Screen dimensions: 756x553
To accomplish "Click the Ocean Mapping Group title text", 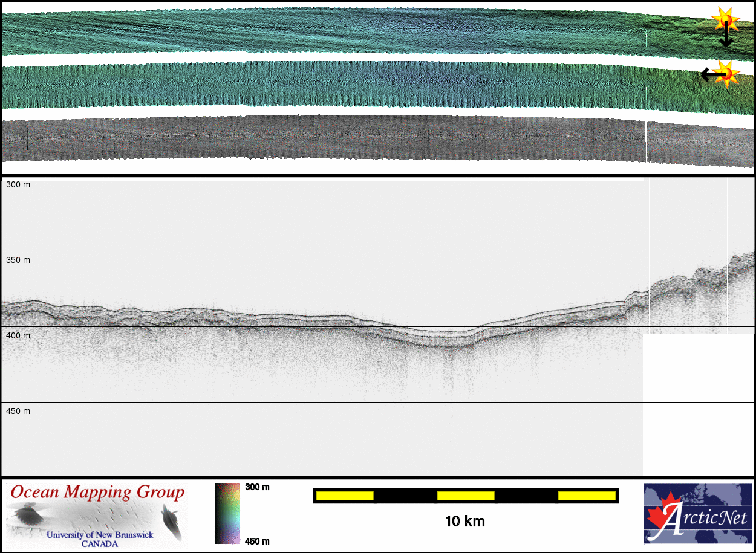I will coord(97,492).
